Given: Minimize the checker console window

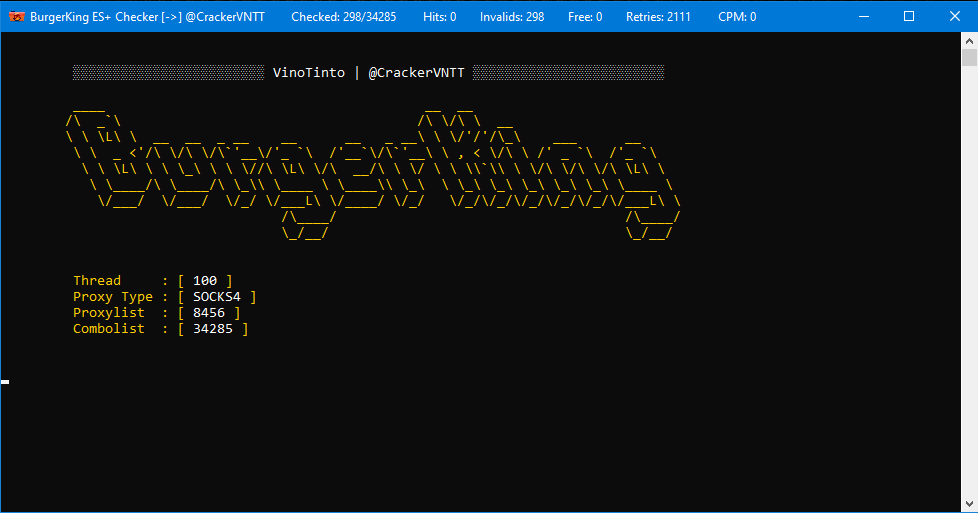Looking at the screenshot, I should [x=864, y=16].
